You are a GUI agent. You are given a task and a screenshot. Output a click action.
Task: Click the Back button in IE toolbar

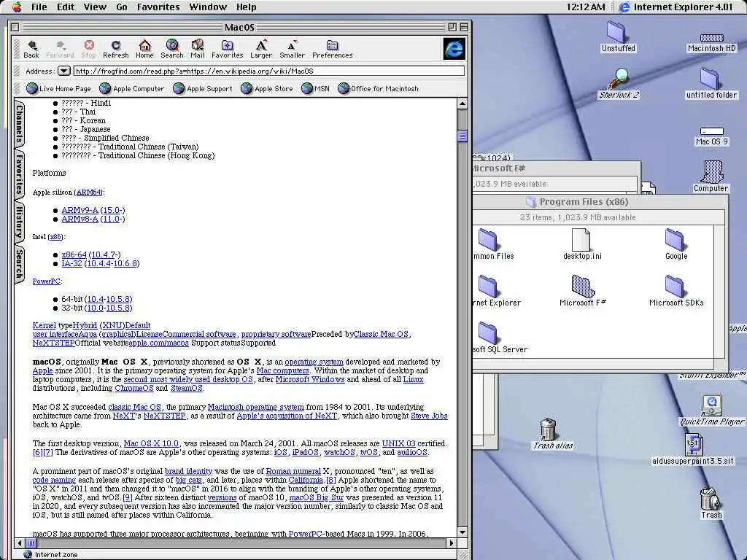[31, 49]
